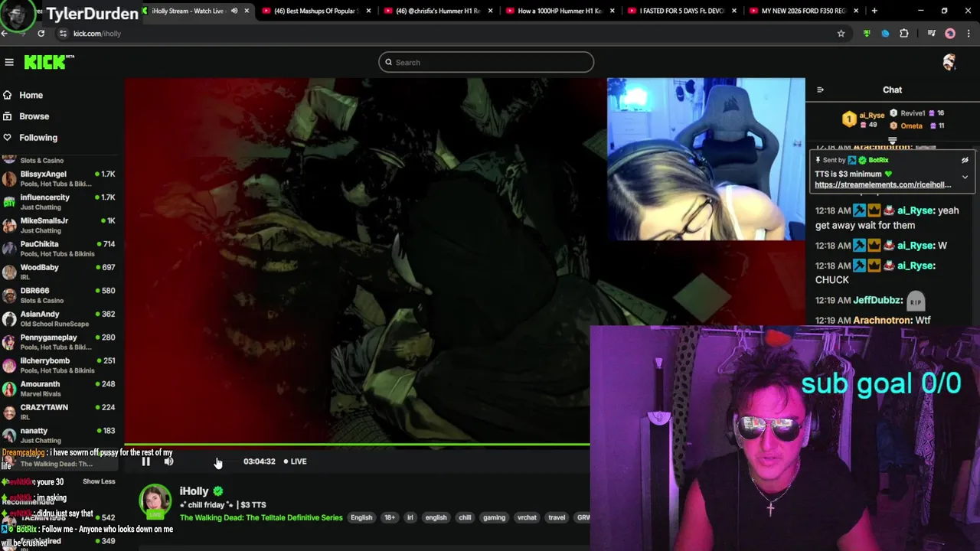Click the green stream progress bar
Screen dimensions: 980x551
pyautogui.click(x=357, y=444)
